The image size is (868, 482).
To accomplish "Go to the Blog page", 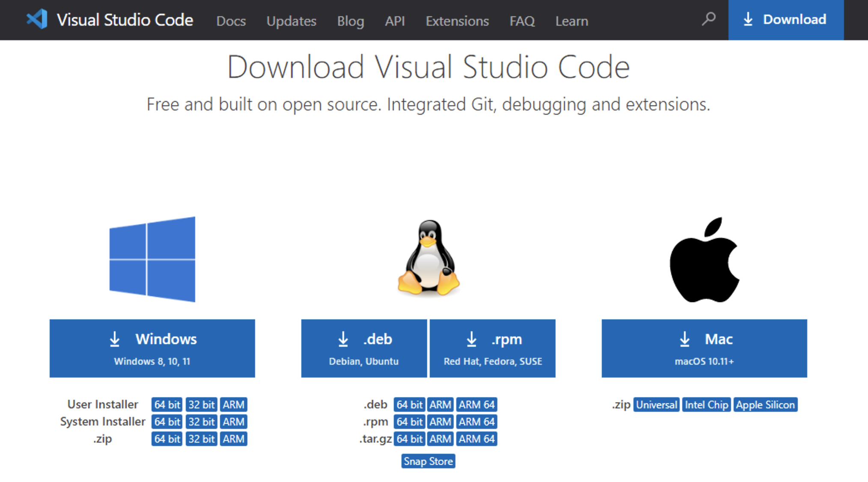I will 351,21.
